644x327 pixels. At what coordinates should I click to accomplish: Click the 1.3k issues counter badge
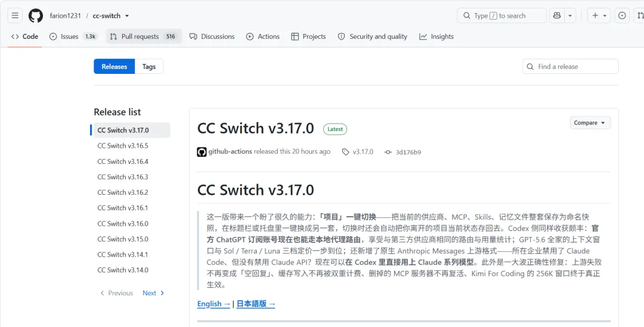pos(91,36)
